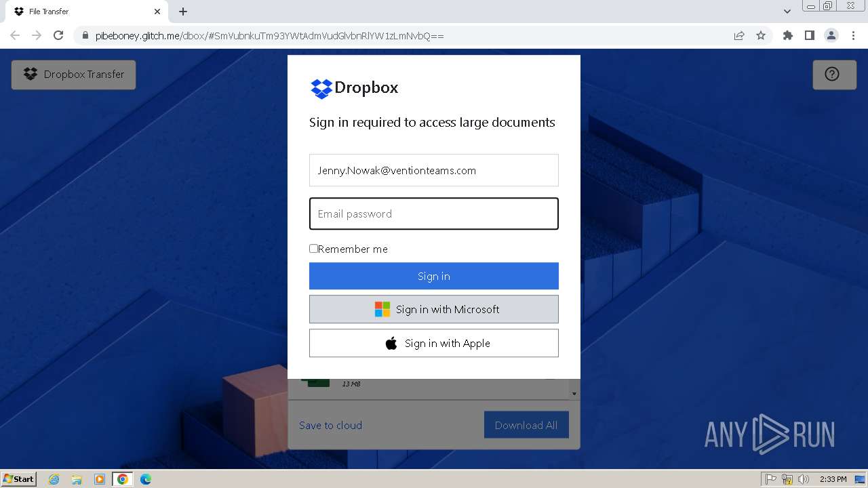This screenshot has height=488, width=868.
Task: Focus the Email password field
Action: click(434, 213)
